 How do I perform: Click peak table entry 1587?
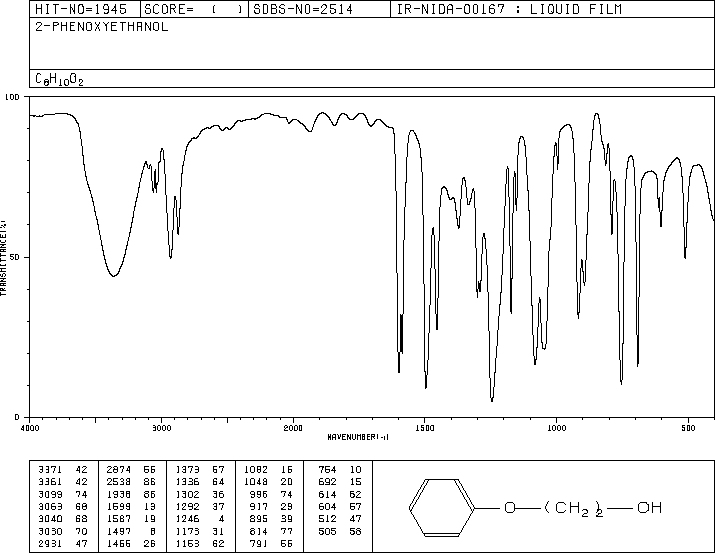119,519
